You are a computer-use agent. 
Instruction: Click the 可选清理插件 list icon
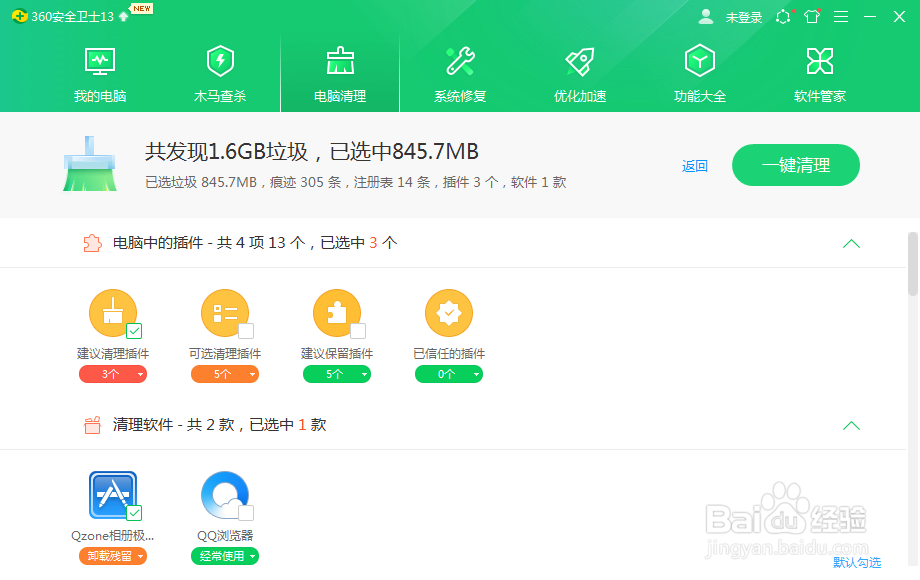(225, 313)
